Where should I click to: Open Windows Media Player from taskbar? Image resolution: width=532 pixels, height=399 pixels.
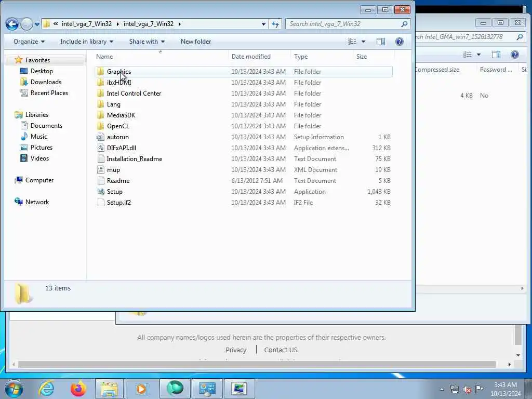141,389
